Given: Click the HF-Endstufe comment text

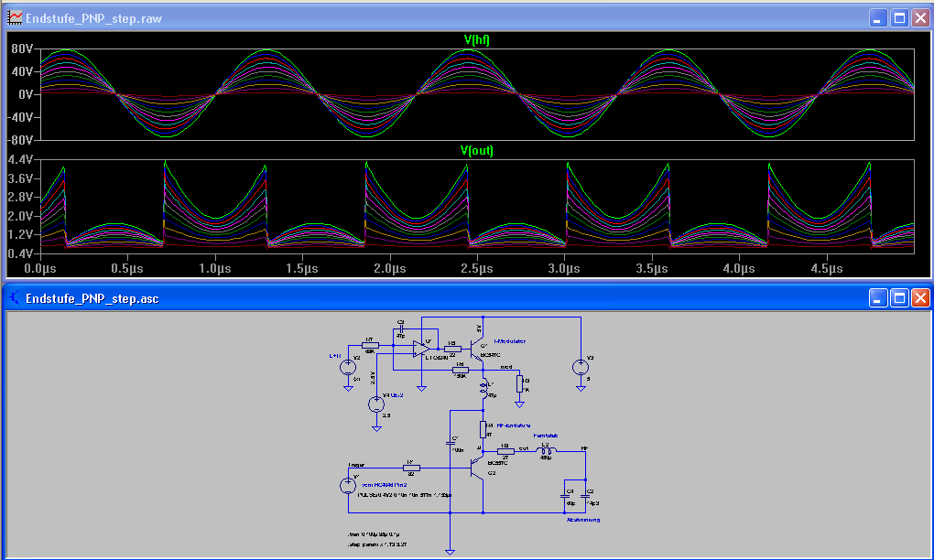Looking at the screenshot, I should [514, 425].
